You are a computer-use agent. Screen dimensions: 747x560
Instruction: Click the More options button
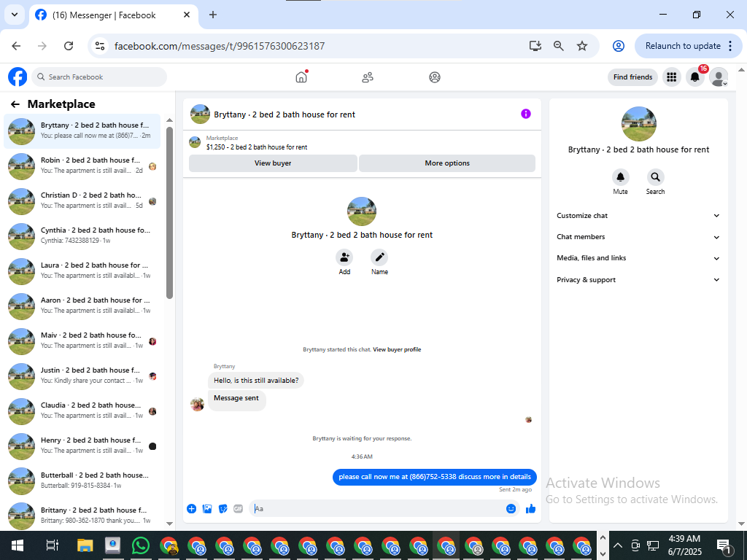tap(447, 163)
